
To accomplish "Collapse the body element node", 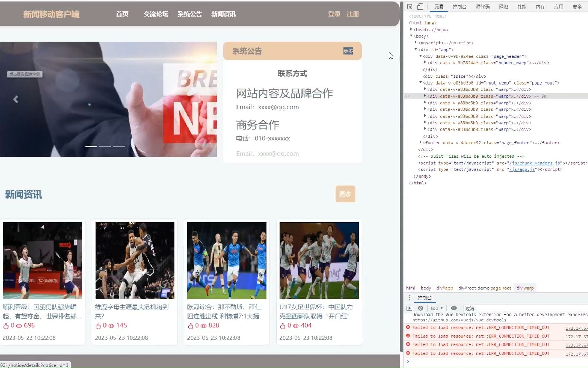I will click(411, 36).
